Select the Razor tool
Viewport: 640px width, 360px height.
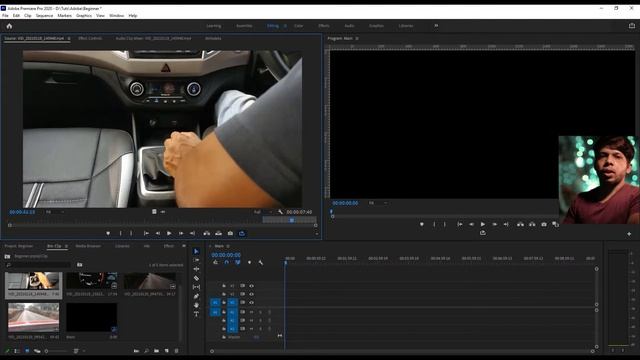tap(196, 278)
